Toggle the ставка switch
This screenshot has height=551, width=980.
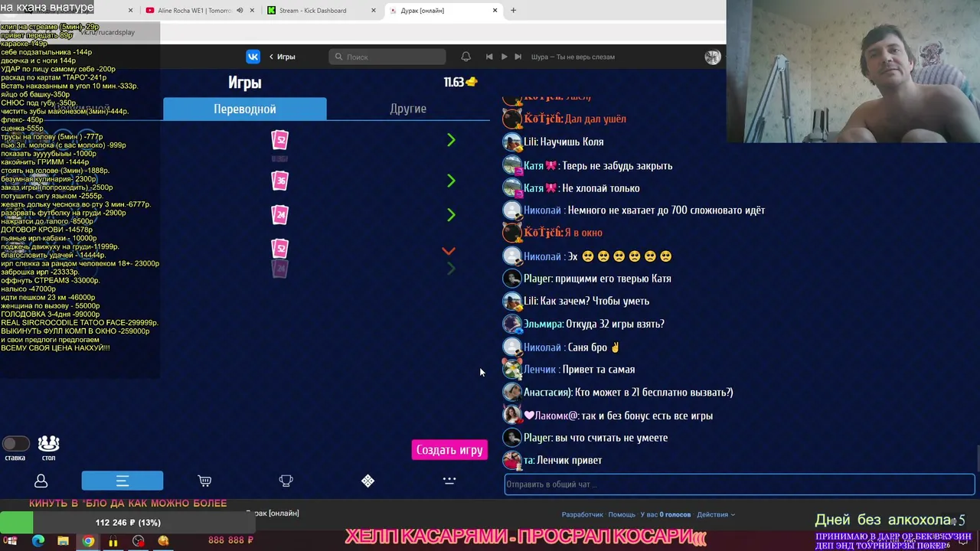[15, 444]
